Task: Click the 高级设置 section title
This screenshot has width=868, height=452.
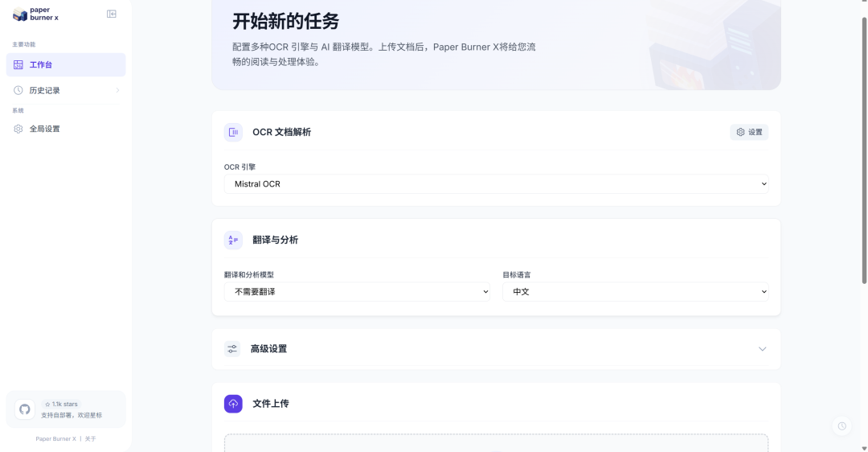Action: [x=268, y=349]
